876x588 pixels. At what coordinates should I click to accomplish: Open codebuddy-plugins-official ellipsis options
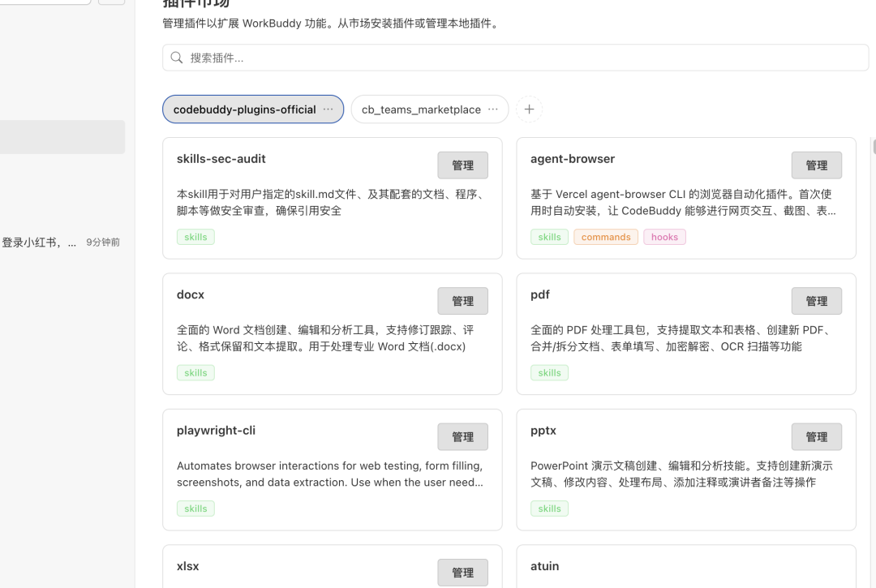pos(328,109)
